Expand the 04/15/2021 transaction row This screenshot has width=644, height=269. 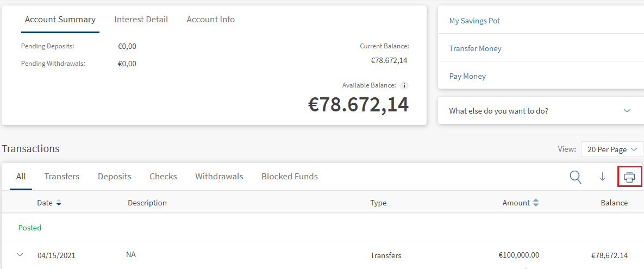(x=21, y=254)
